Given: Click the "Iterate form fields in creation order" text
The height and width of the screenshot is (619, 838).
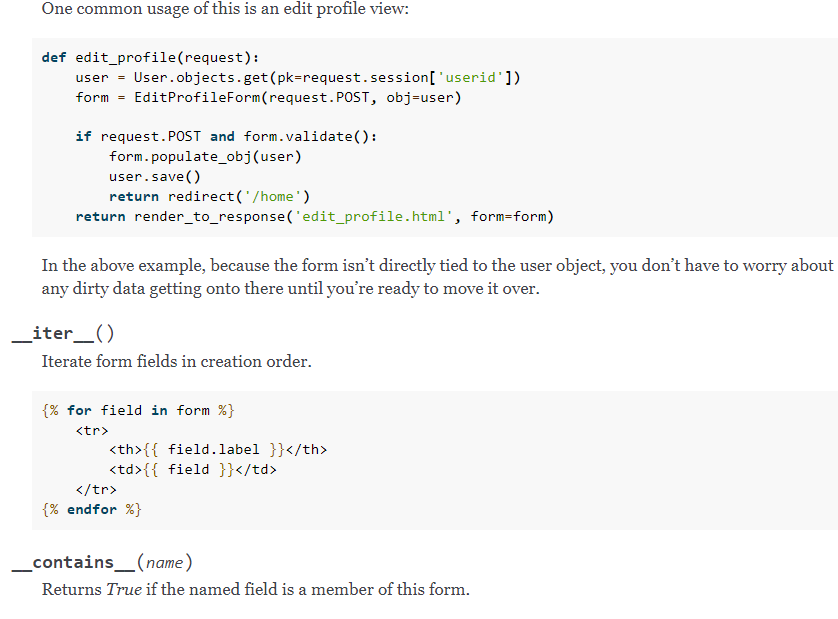Looking at the screenshot, I should [176, 361].
